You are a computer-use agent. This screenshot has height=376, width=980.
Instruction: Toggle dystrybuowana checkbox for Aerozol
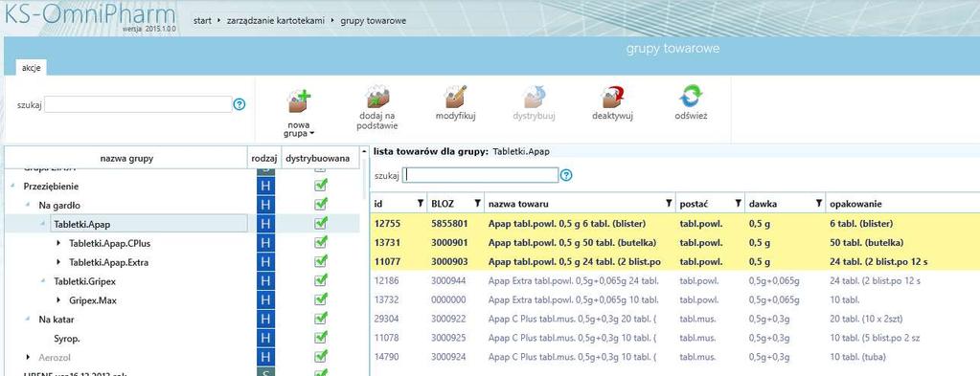tap(321, 357)
